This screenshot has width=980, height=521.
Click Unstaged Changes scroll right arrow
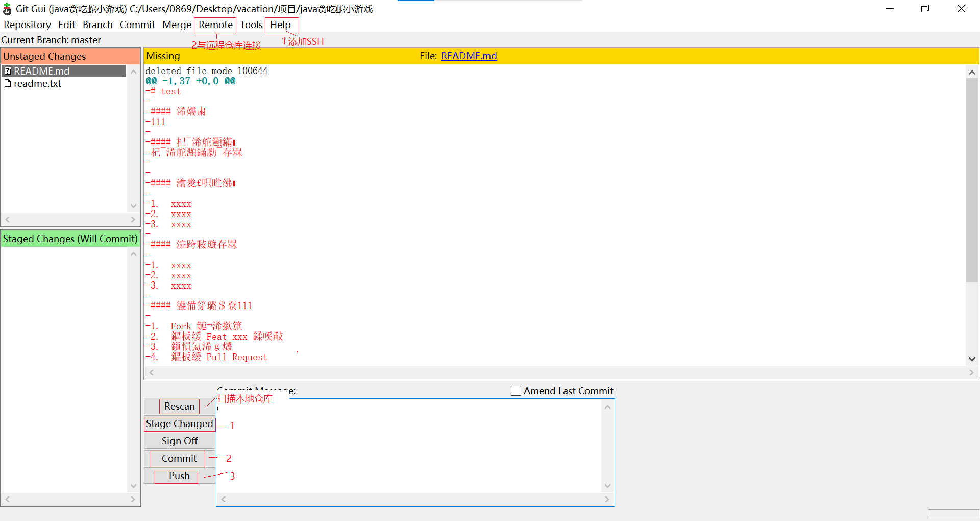[133, 220]
